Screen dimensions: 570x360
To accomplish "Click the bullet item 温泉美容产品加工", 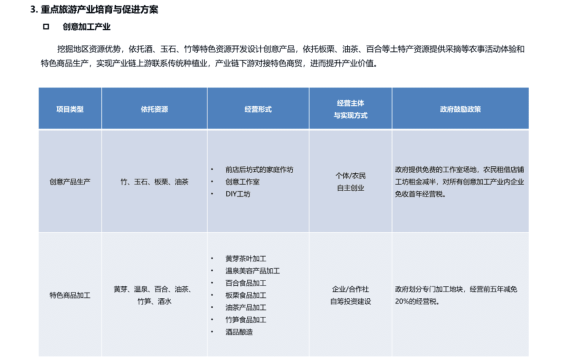I will [x=252, y=271].
